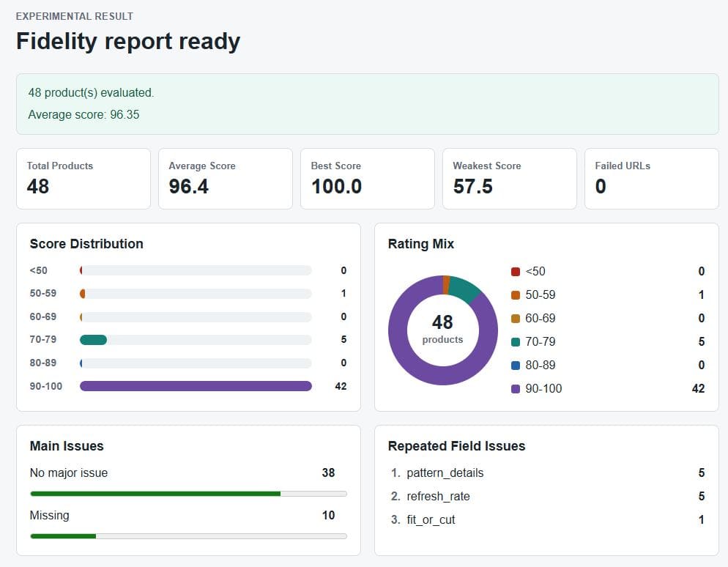Select the Average Score card

[226, 179]
